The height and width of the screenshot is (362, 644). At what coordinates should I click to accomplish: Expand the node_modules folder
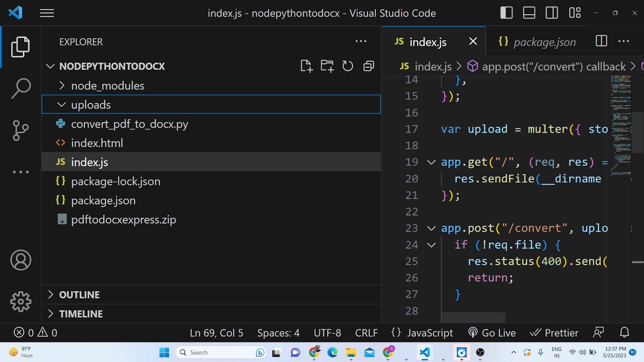tap(107, 85)
